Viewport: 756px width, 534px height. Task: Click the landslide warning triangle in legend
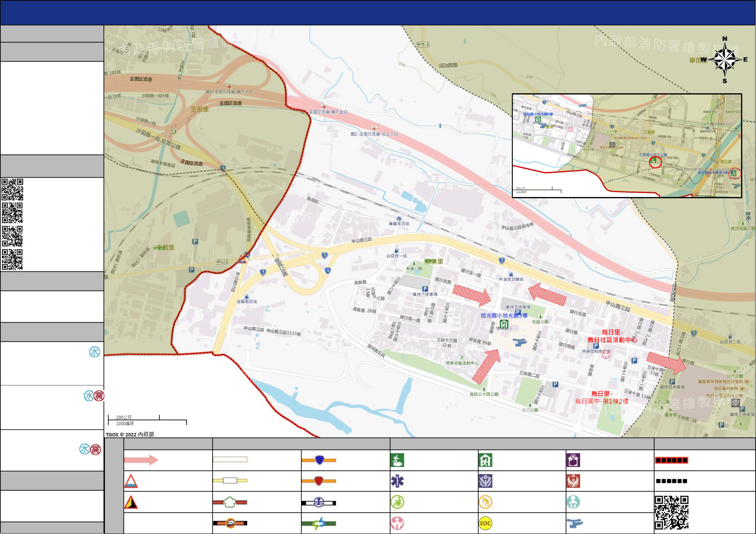click(131, 502)
